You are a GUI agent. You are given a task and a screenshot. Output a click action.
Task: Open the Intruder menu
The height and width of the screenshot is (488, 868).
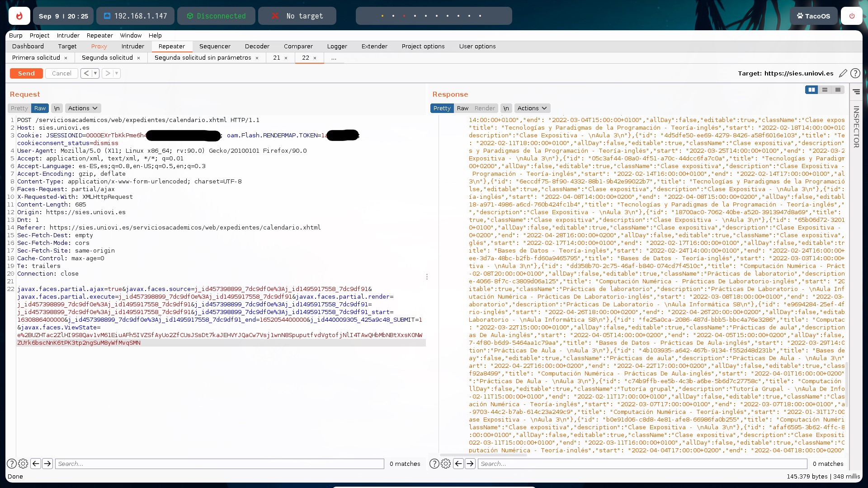pyautogui.click(x=68, y=35)
